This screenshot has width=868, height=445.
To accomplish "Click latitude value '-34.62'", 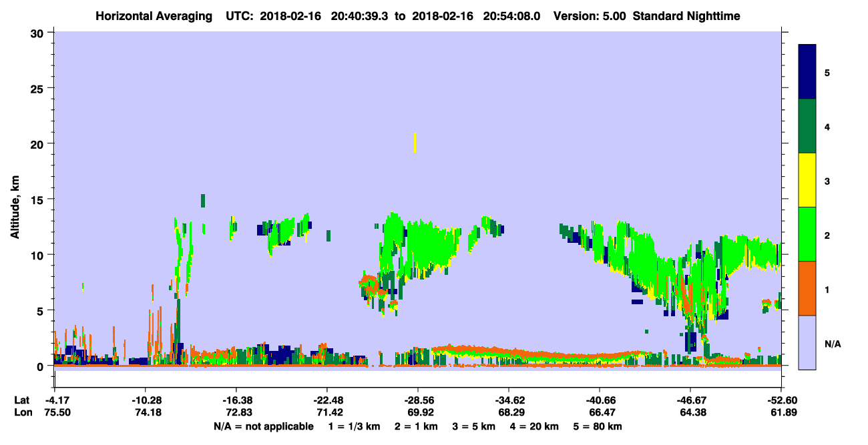I will (x=509, y=400).
